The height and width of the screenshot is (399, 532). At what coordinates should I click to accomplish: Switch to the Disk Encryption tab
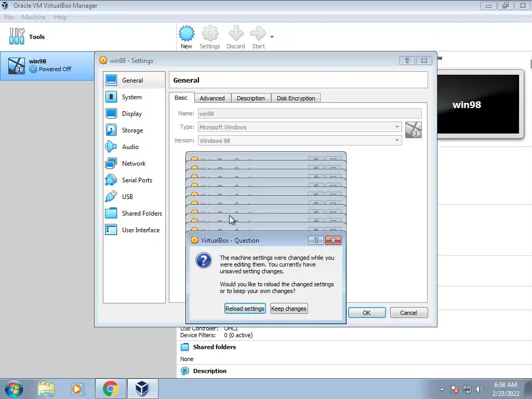coord(296,98)
